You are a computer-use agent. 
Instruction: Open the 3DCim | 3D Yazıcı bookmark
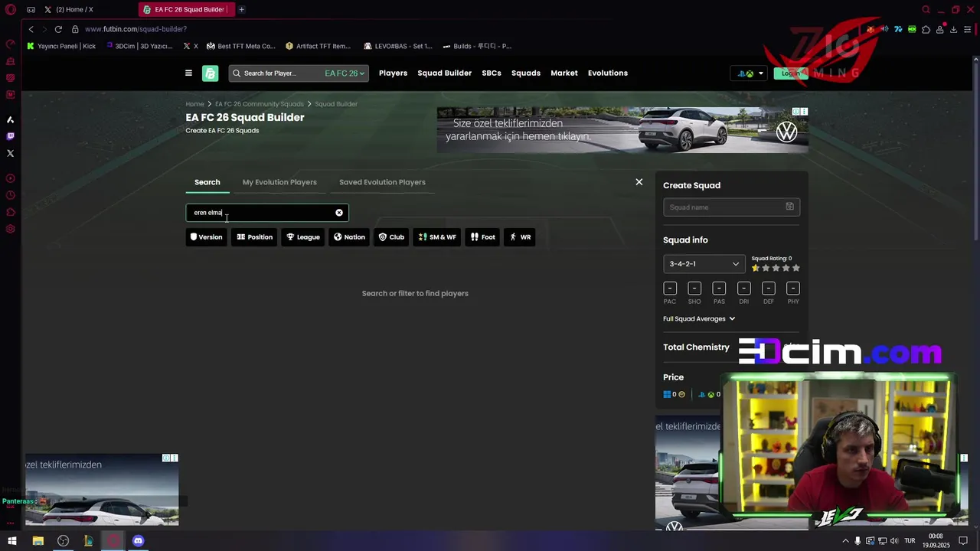coord(139,46)
